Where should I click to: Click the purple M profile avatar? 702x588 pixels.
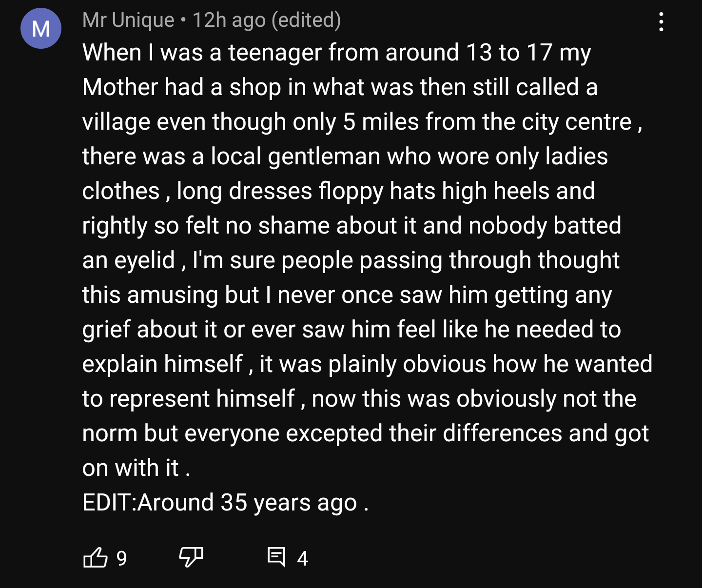[x=41, y=28]
